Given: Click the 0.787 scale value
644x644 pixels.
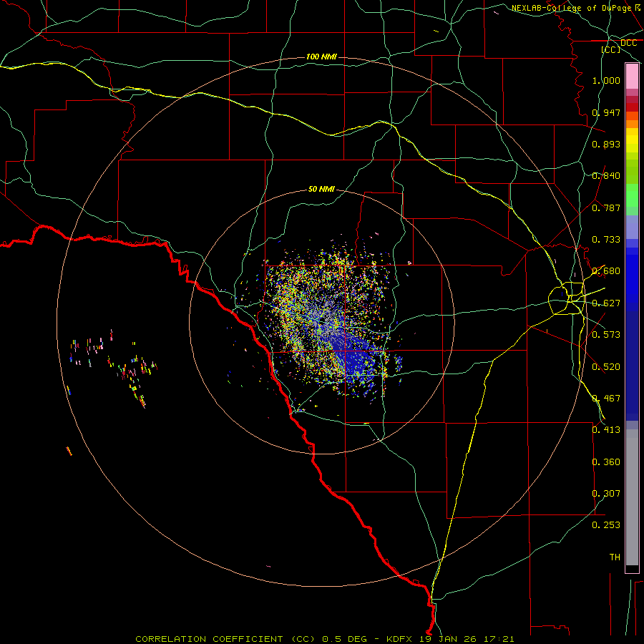Looking at the screenshot, I should tap(606, 208).
